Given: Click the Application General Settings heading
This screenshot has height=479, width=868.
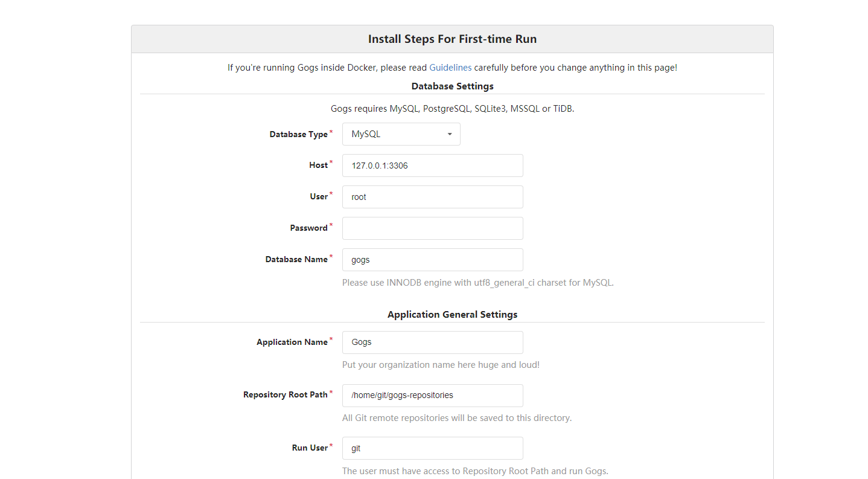Looking at the screenshot, I should [452, 314].
